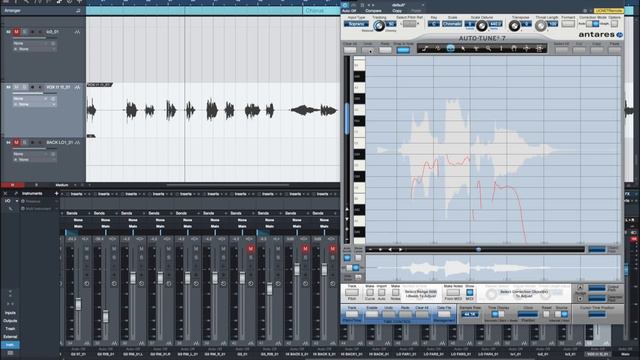Toggle mute on the first mixer channel
Image resolution: width=640 pixels, height=360 pixels.
tap(87, 249)
